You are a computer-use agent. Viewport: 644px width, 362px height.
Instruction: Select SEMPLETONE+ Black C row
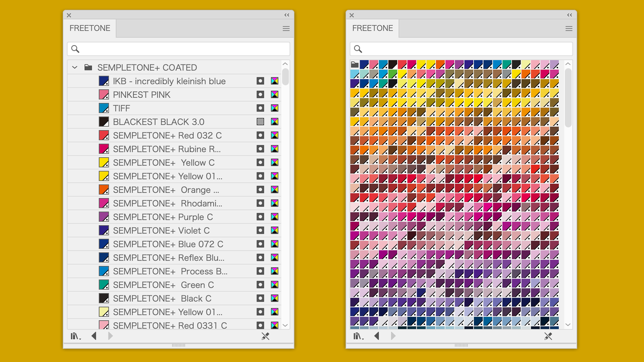[x=174, y=298]
